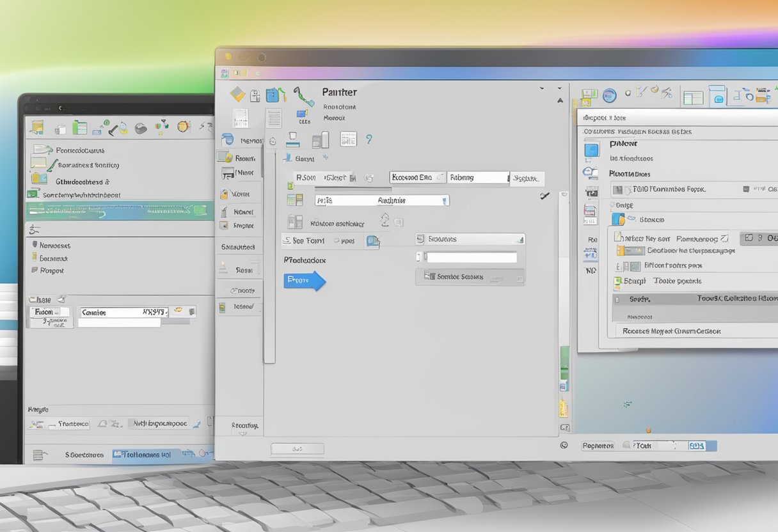Click the blue square icon beside PiNont

click(592, 150)
